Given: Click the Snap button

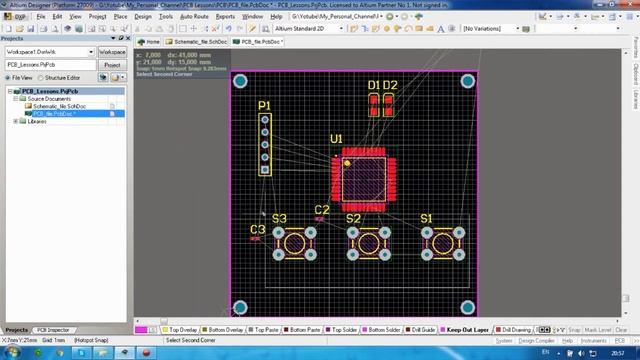Looking at the screenshot, I should (x=574, y=330).
